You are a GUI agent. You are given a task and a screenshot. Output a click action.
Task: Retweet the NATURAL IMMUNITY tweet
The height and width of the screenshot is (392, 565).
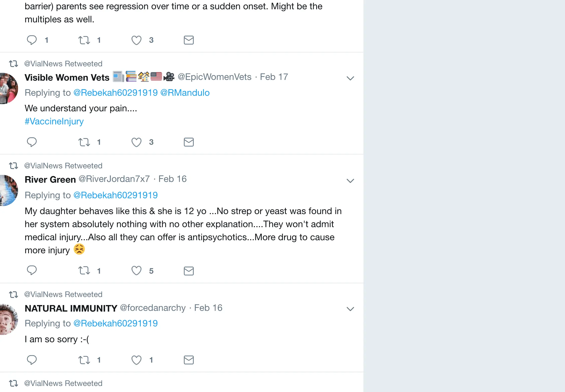84,360
